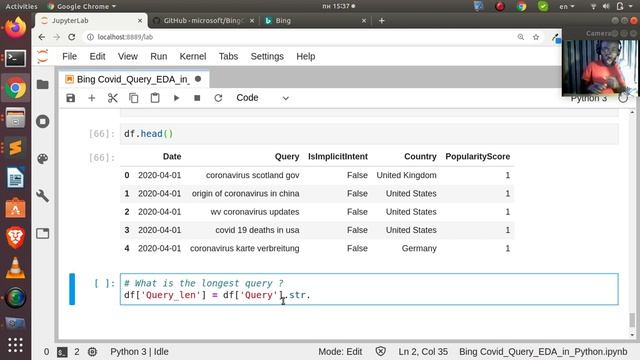Paste cell from clipboard icon
Screen dimensions: 640x360
(155, 98)
